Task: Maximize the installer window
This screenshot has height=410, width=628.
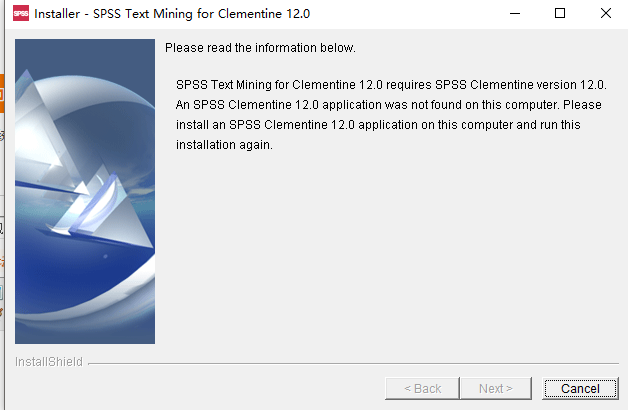Action: [559, 14]
